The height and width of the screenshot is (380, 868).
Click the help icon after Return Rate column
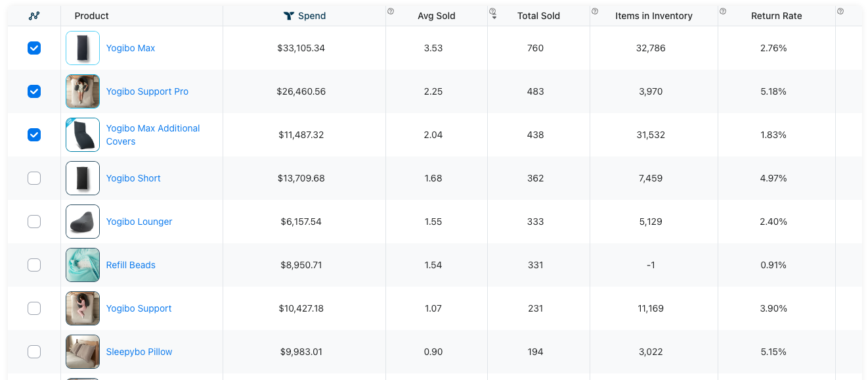[840, 11]
